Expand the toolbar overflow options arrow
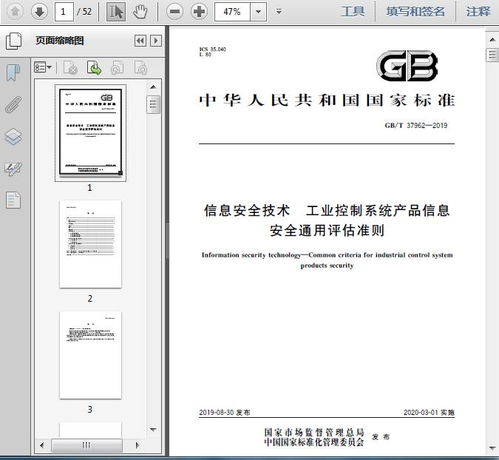Image resolution: width=499 pixels, height=460 pixels. (x=279, y=12)
